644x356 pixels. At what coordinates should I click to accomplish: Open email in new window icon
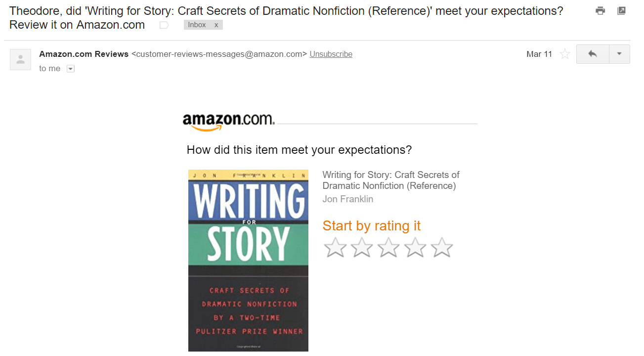[x=621, y=10]
